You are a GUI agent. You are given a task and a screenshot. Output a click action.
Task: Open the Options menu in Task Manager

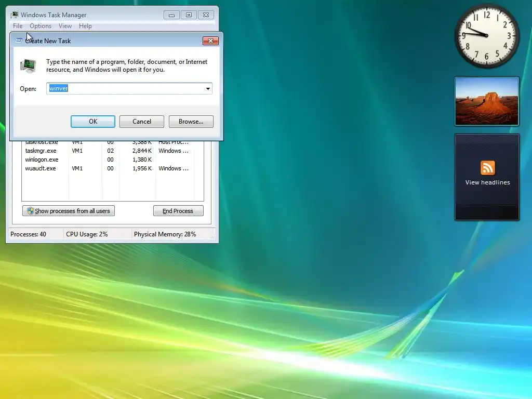click(41, 26)
